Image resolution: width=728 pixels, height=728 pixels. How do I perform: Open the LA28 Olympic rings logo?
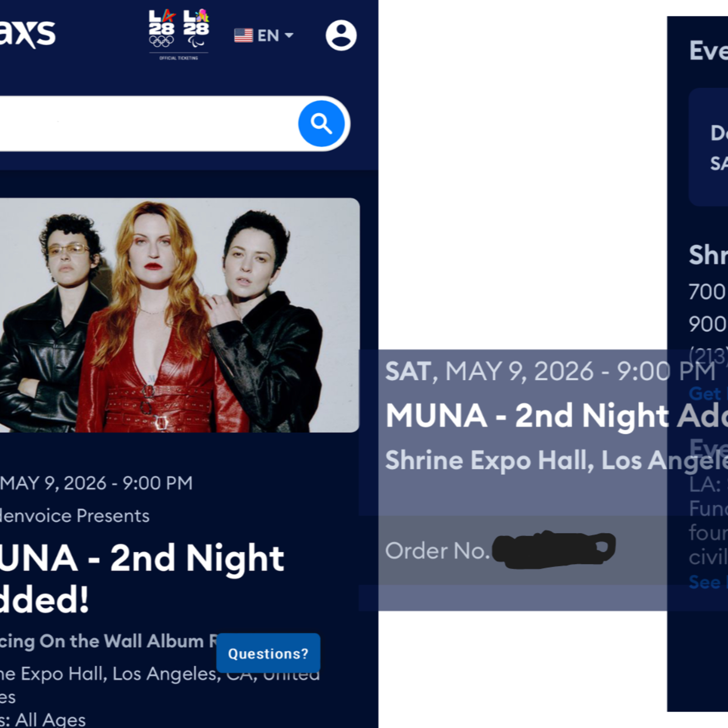click(162, 29)
